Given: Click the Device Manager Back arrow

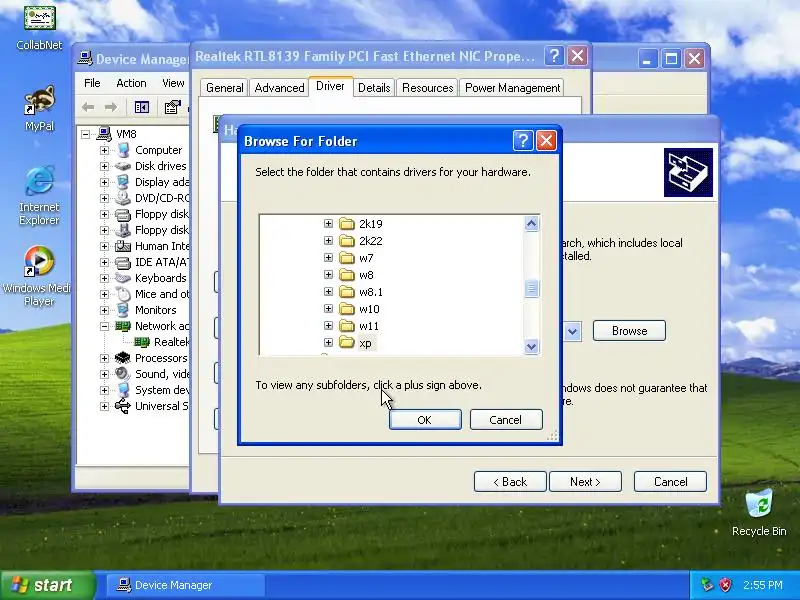Looking at the screenshot, I should 88,107.
